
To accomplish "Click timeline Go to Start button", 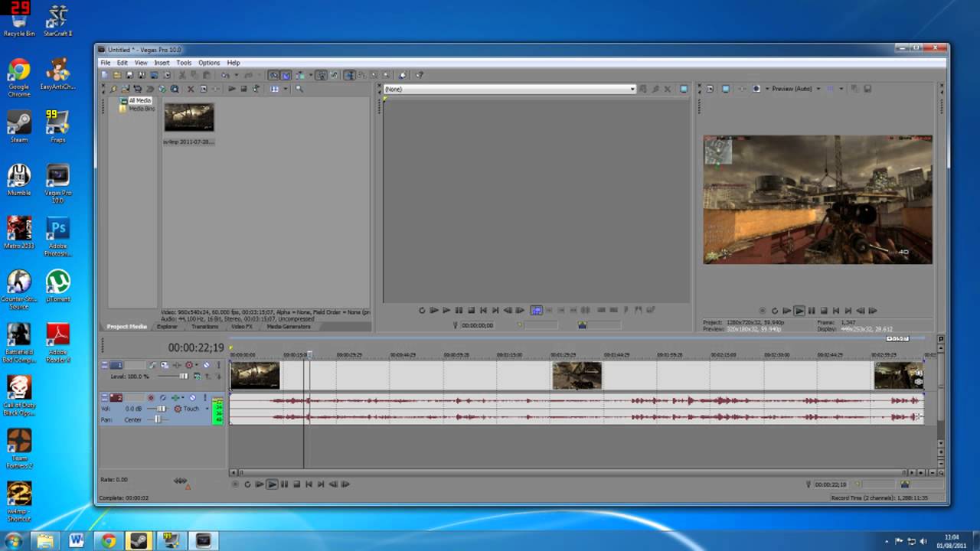I will [309, 484].
